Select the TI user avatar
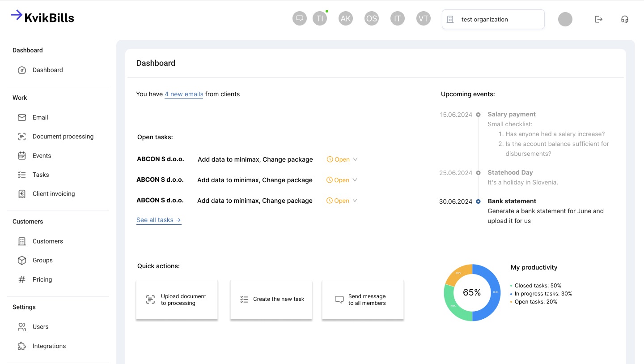 click(x=320, y=18)
